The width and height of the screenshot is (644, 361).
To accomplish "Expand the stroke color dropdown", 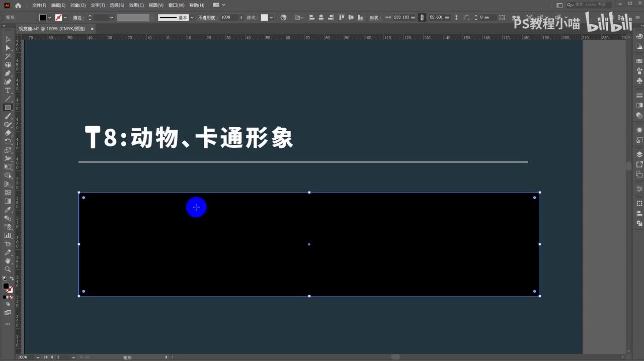I will pyautogui.click(x=65, y=18).
